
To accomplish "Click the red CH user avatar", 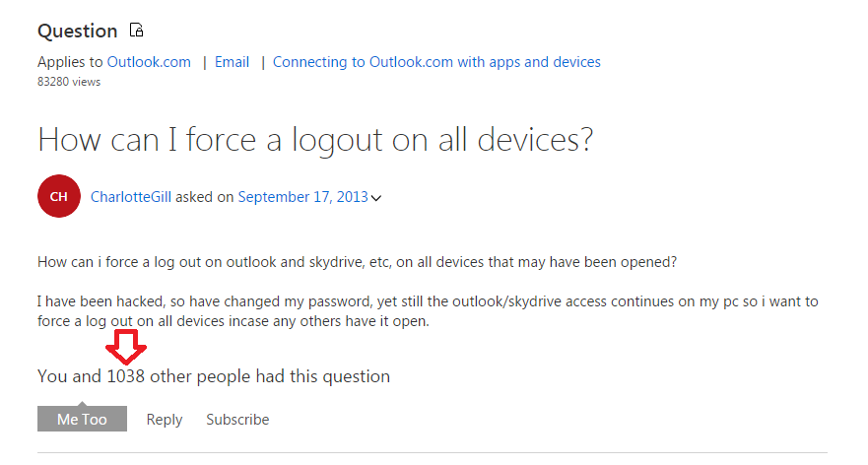I will point(59,196).
